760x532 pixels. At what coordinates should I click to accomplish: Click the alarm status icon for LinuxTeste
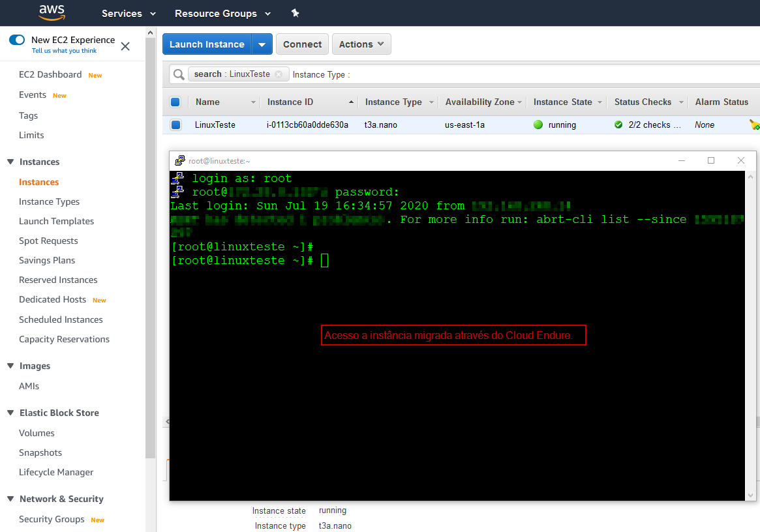coord(754,125)
